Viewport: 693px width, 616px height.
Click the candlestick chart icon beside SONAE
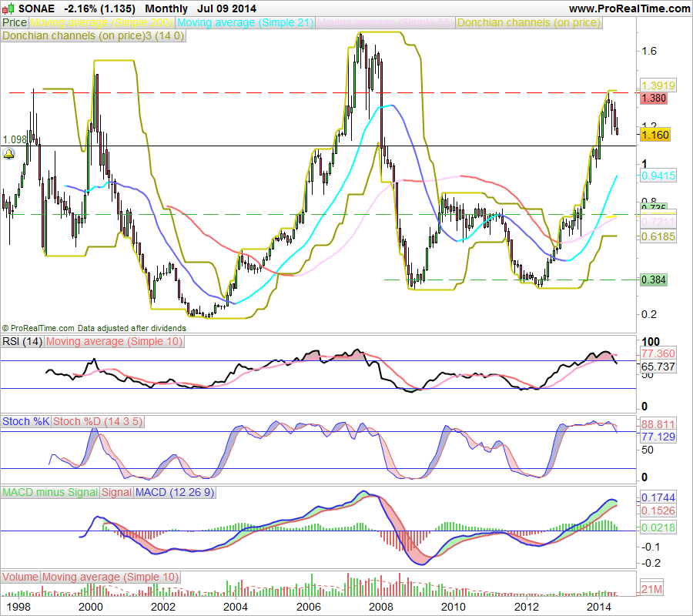pos(8,8)
